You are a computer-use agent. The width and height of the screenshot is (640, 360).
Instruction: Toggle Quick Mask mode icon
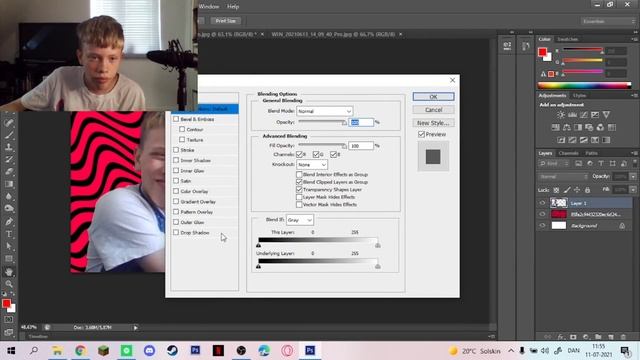[x=9, y=320]
